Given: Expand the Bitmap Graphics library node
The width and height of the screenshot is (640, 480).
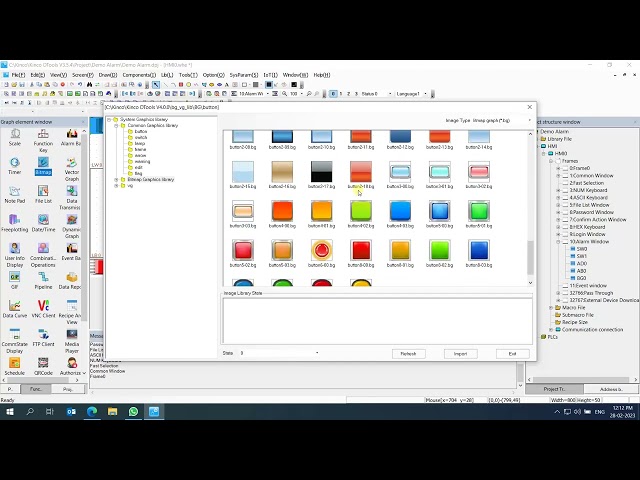Looking at the screenshot, I should [116, 180].
